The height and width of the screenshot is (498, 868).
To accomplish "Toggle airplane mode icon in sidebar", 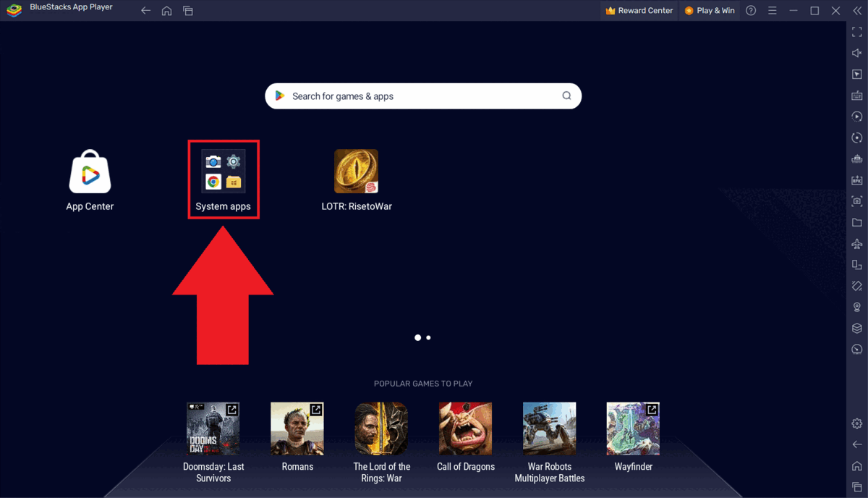I will tap(857, 243).
